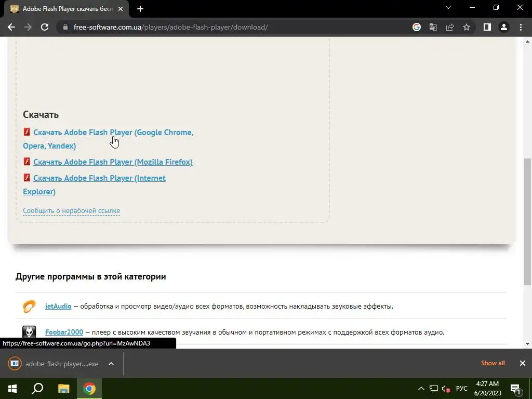Click the network tray icon
Viewport: 532px width, 399px height.
pyautogui.click(x=434, y=389)
